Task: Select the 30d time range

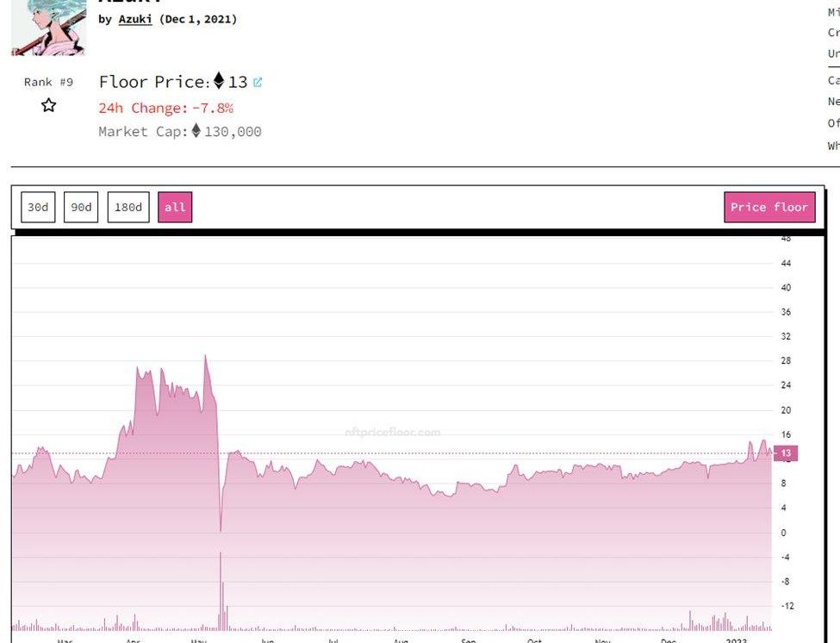Action: point(38,207)
